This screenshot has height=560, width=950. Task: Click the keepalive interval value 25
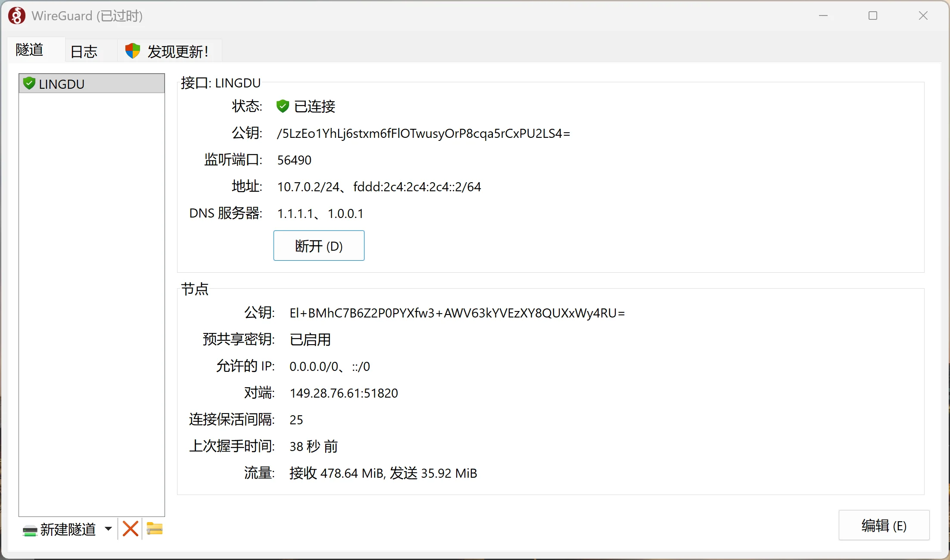[296, 420]
